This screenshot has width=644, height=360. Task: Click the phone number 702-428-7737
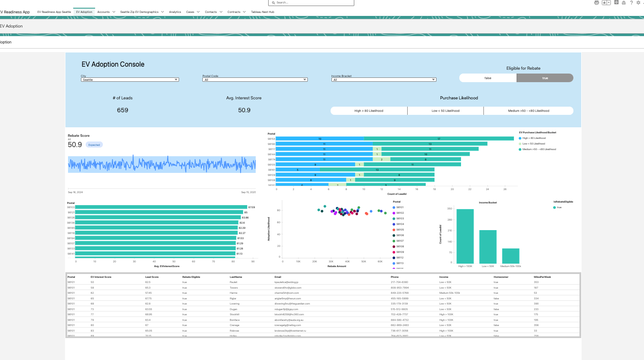coord(399,314)
